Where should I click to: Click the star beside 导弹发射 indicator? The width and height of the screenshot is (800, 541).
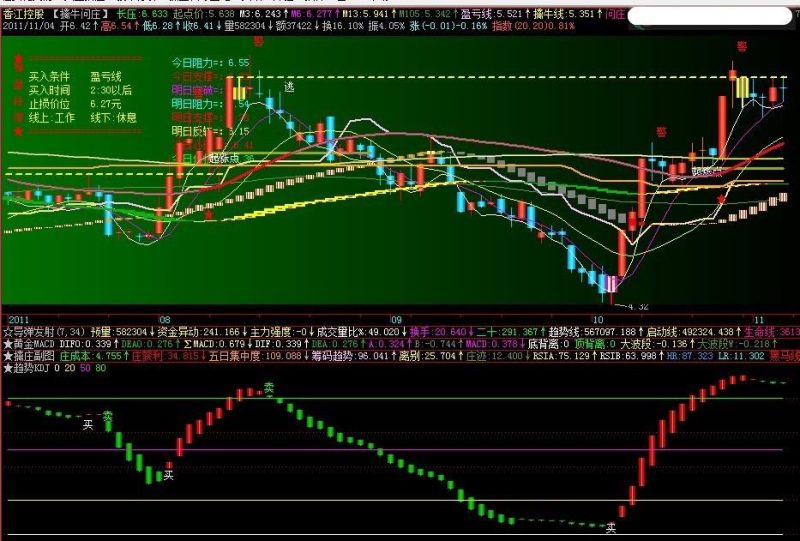(x=7, y=332)
